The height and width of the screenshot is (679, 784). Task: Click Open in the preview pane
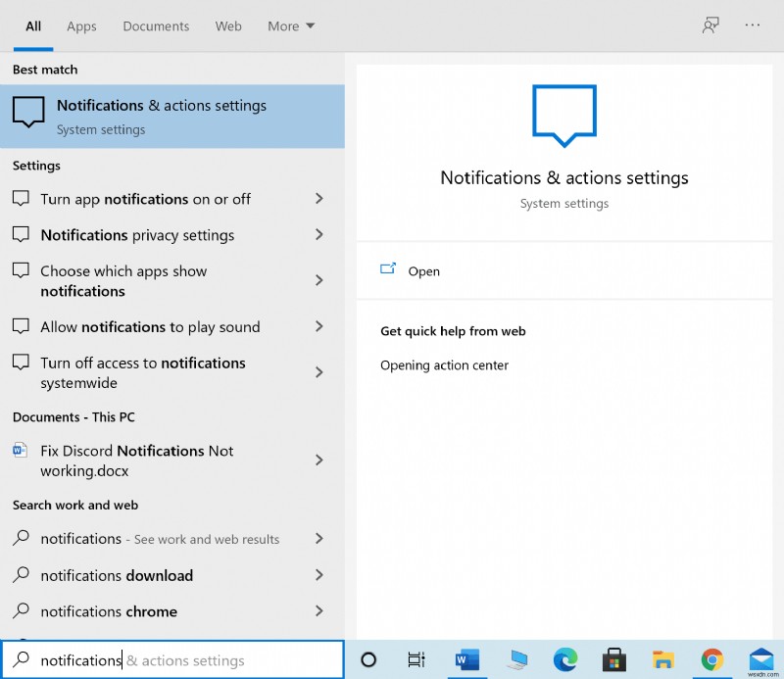tap(423, 271)
